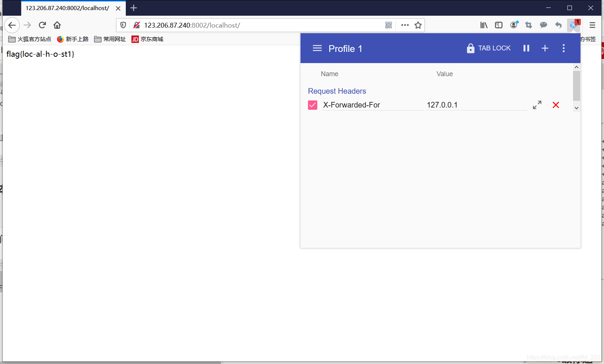Show the insecure connection info icon
604x364 pixels.
tap(137, 25)
